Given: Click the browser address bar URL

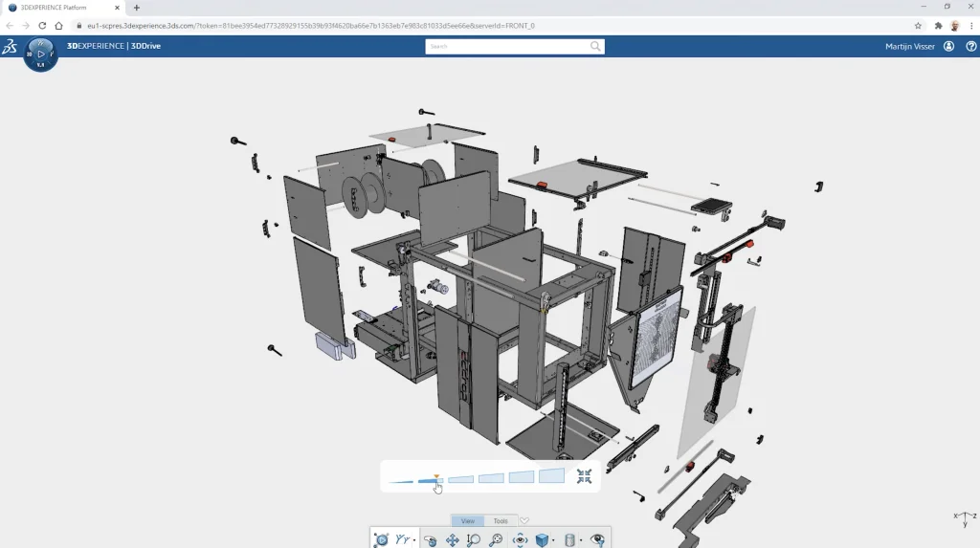Looking at the screenshot, I should point(311,26).
